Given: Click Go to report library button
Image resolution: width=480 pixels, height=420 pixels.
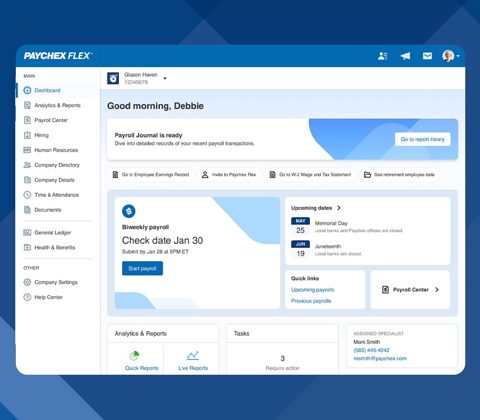Looking at the screenshot, I should coord(423,139).
